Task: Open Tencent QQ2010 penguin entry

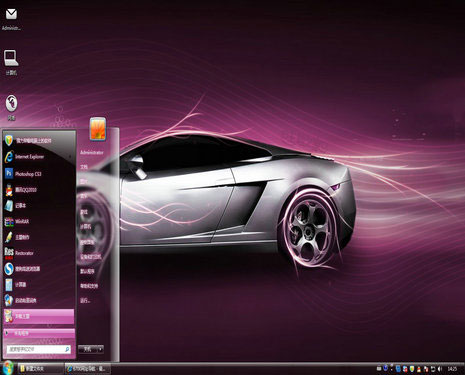Action: (39, 190)
